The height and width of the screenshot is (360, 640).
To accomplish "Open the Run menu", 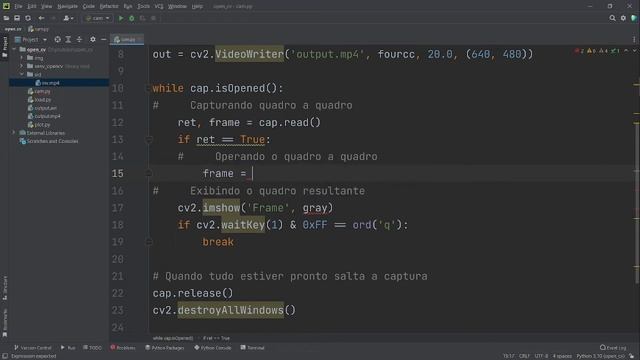I will (x=128, y=6).
